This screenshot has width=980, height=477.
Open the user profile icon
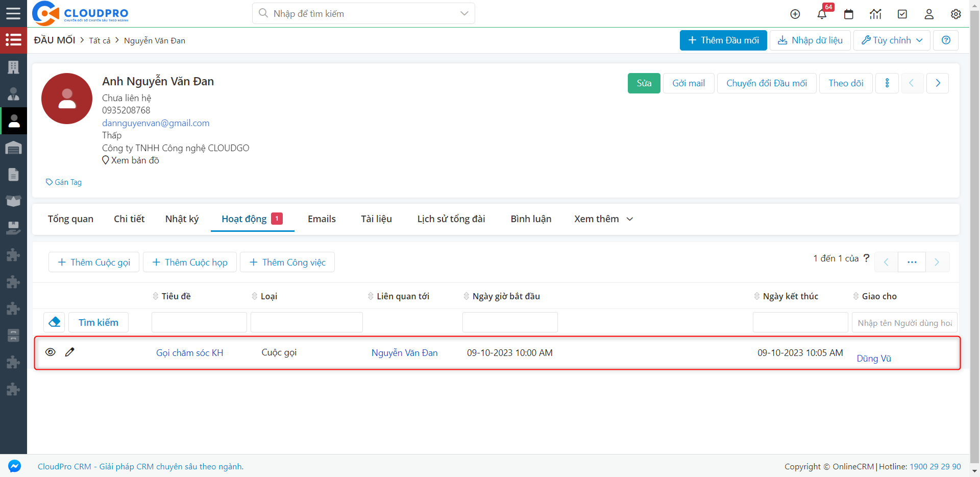click(929, 14)
